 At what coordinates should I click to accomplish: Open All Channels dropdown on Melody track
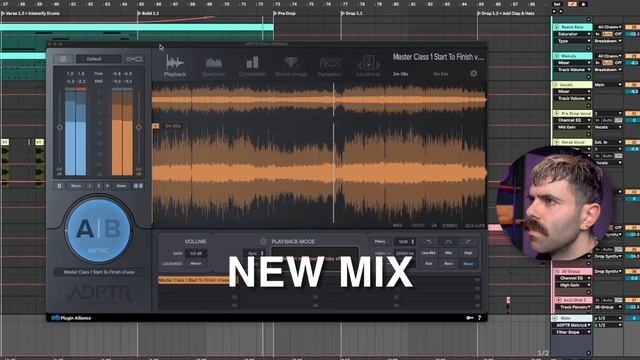(608, 56)
